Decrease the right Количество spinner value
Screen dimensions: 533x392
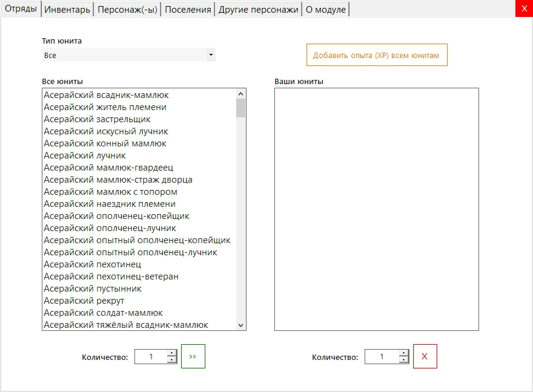tap(403, 360)
